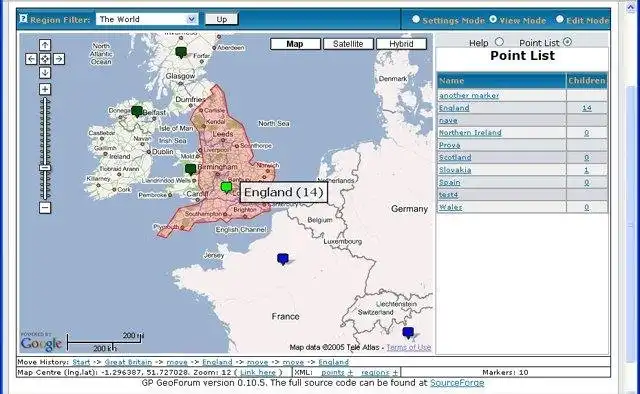This screenshot has height=394, width=640.
Task: Click Start in Move History
Action: (81, 362)
